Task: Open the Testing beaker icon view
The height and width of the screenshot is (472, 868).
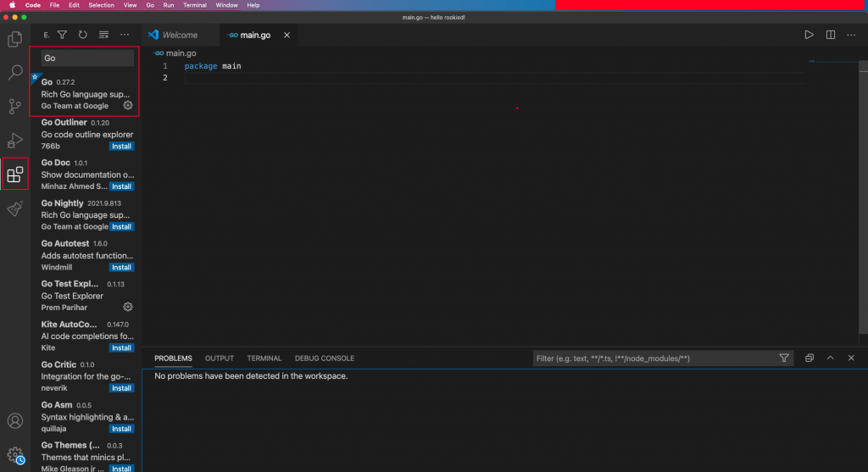Action: pyautogui.click(x=15, y=208)
